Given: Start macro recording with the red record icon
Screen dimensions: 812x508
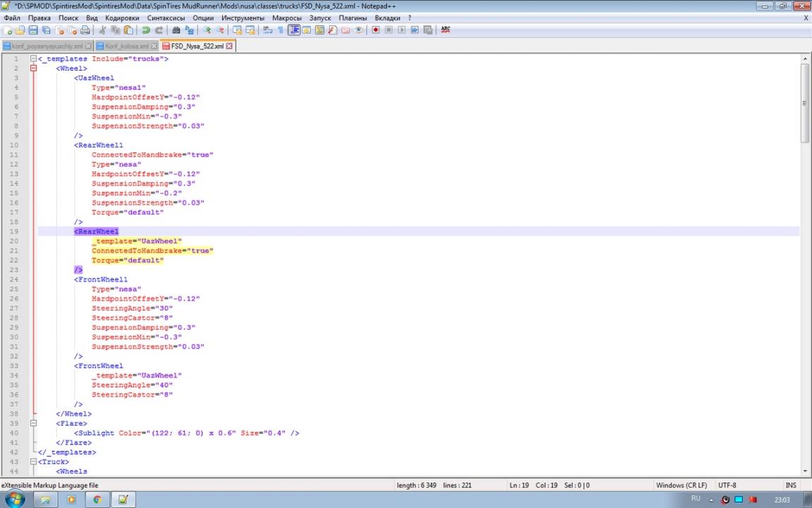Looking at the screenshot, I should (376, 30).
